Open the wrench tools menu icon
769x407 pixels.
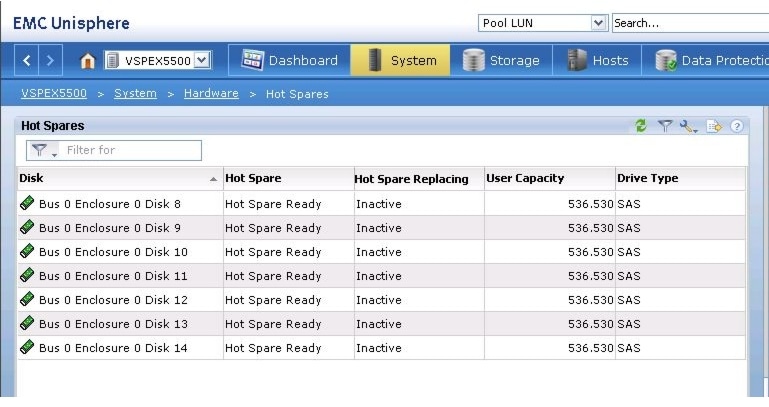(x=689, y=127)
